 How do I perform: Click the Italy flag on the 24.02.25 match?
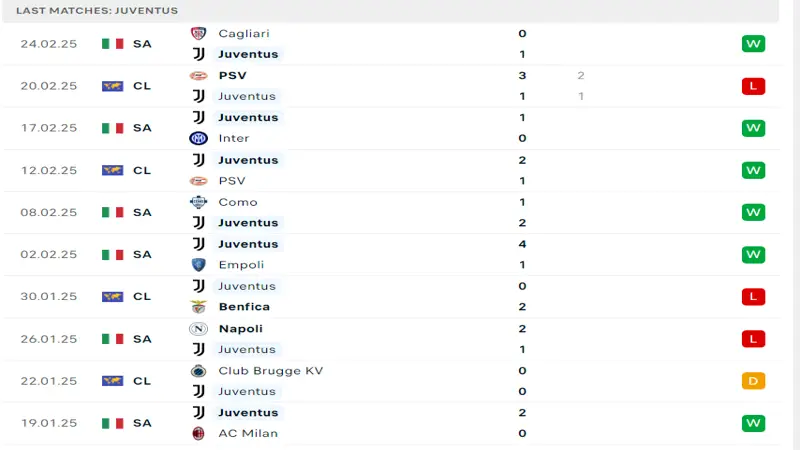pyautogui.click(x=112, y=44)
